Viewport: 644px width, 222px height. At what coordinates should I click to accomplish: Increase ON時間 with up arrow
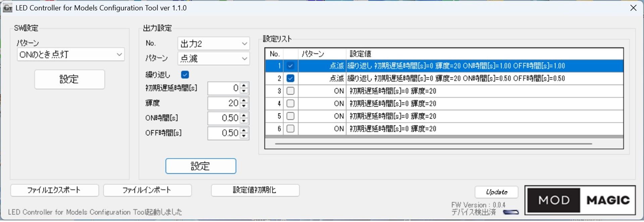tap(244, 115)
